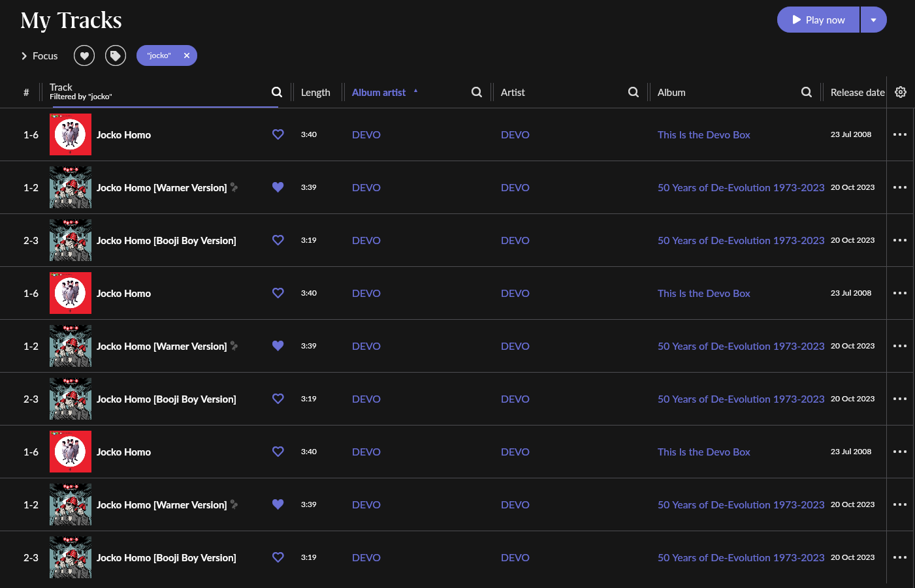
Task: Open more options for last plain Jocko Homo row
Action: [900, 452]
